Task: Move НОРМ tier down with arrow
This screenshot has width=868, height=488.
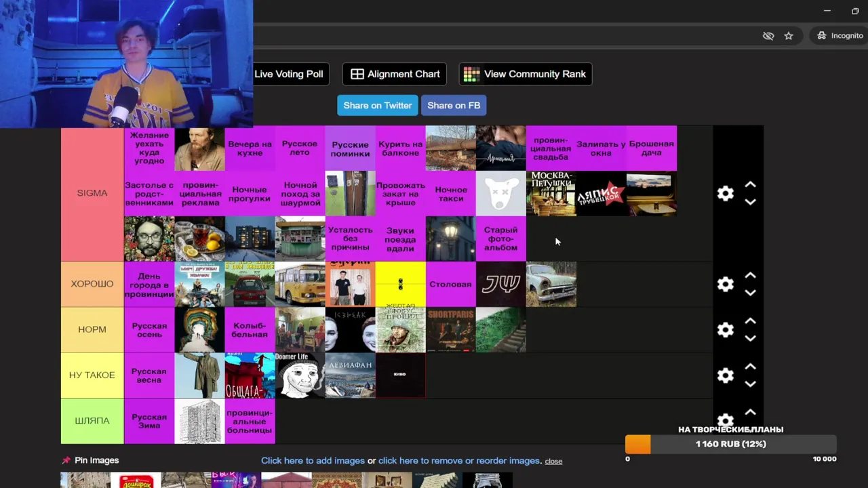Action: [750, 338]
